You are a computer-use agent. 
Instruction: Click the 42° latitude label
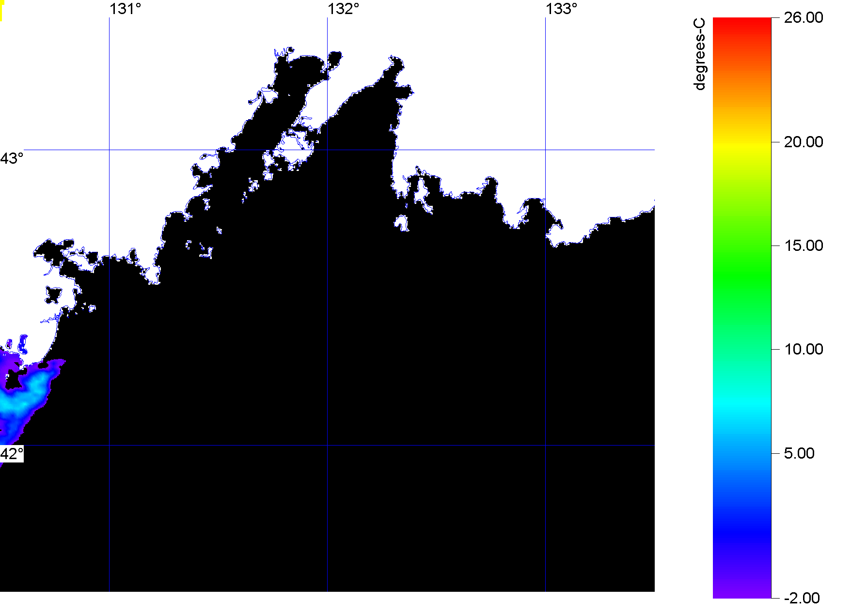[x=12, y=454]
